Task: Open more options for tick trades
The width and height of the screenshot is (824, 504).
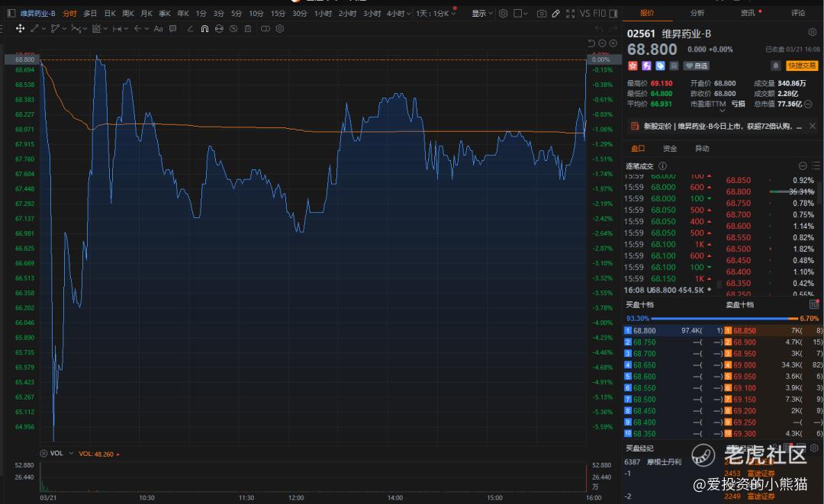Action: [803, 166]
